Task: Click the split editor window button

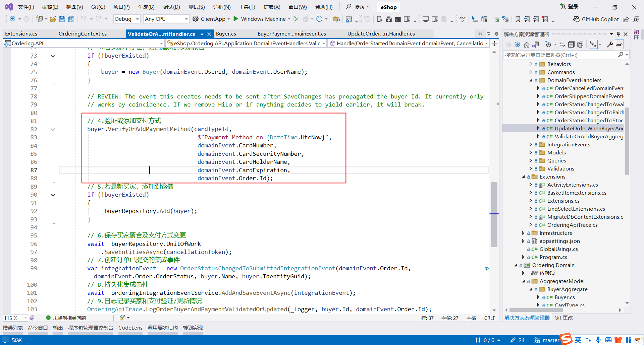Action: [494, 43]
